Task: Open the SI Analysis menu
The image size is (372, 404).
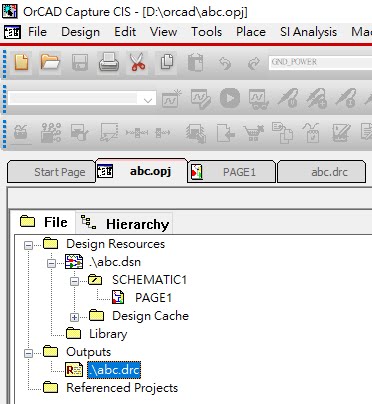Action: pos(308,32)
